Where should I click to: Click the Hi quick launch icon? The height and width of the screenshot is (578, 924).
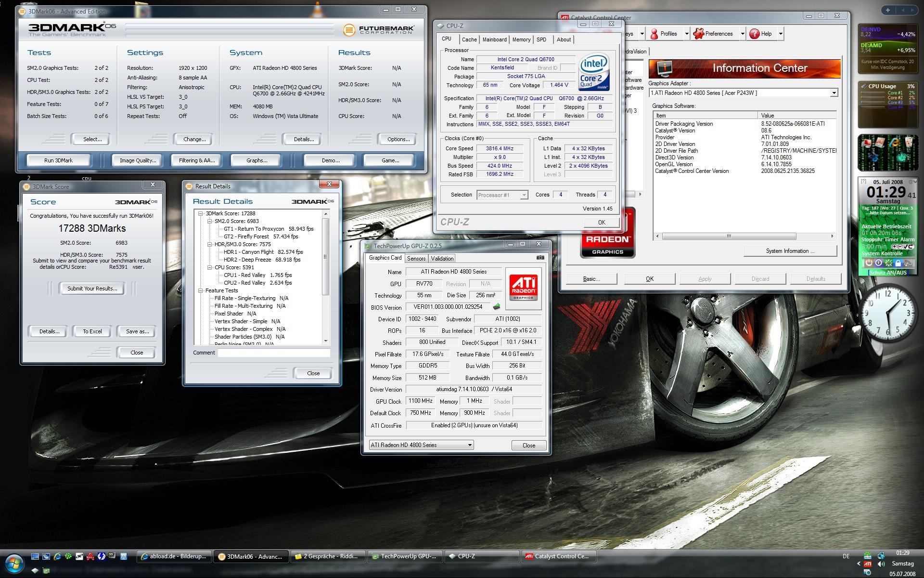[124, 556]
